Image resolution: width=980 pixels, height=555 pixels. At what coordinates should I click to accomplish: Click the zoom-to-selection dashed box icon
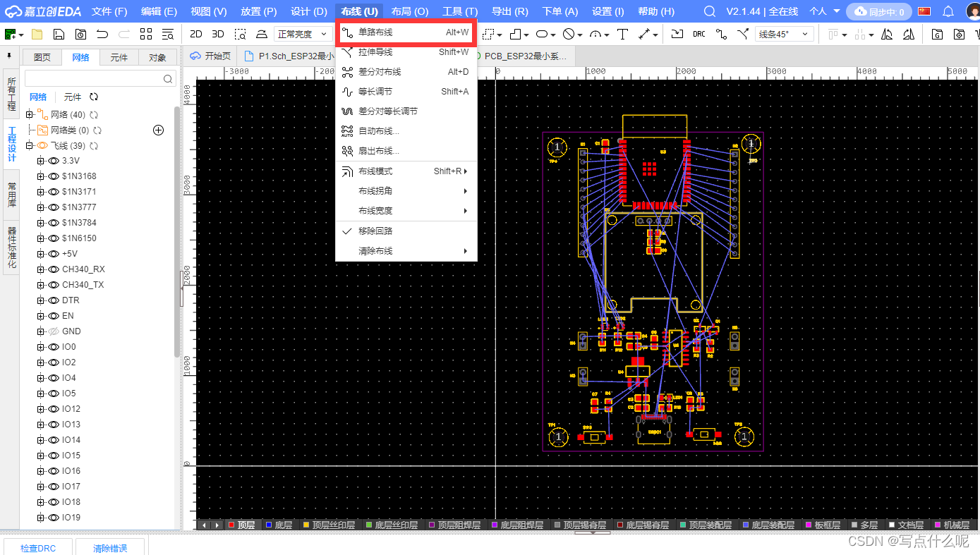(241, 35)
